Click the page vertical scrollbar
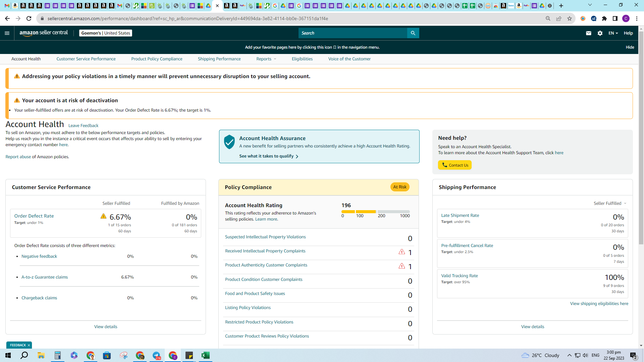This screenshot has height=362, width=644. click(x=641, y=137)
